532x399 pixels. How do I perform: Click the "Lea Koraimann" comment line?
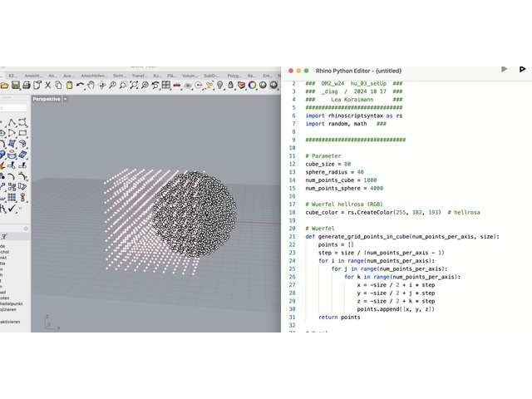354,100
